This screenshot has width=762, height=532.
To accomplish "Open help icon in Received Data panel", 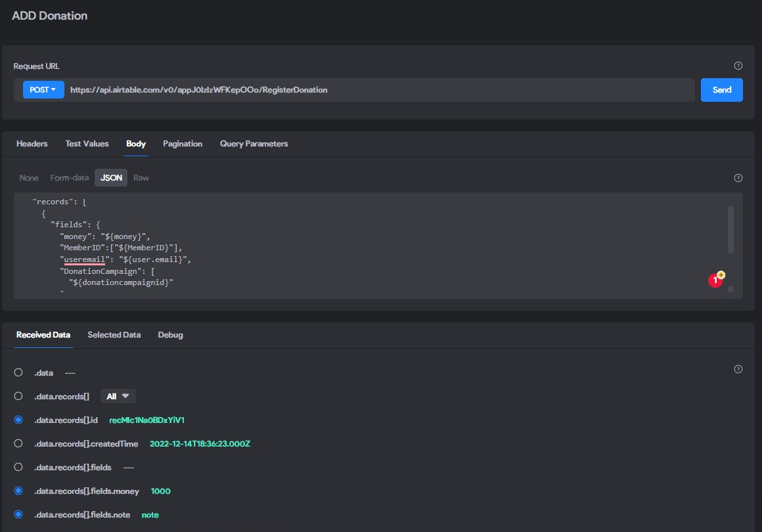I will click(738, 369).
